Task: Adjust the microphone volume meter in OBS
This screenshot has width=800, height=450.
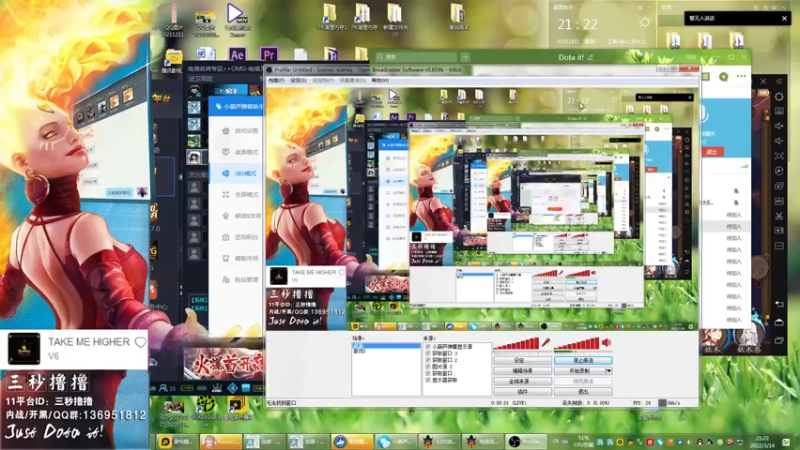Action: click(x=516, y=344)
